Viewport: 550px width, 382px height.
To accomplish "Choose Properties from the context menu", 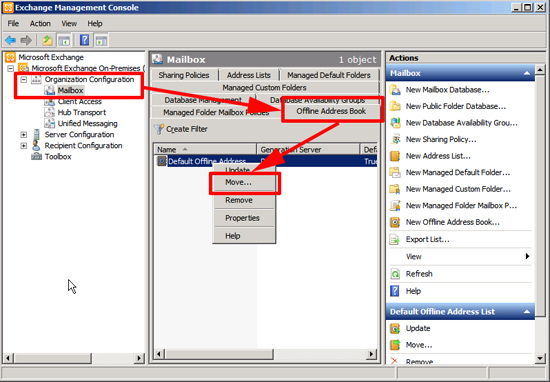I will pos(244,218).
